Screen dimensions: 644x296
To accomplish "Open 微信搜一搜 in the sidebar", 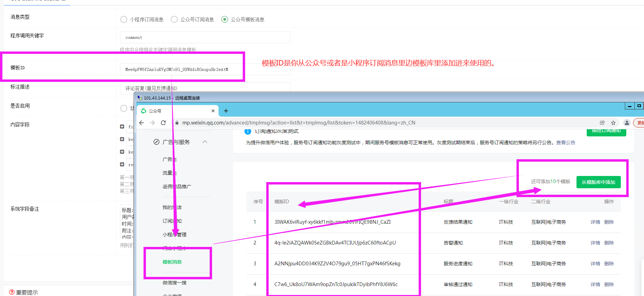I will click(x=175, y=283).
